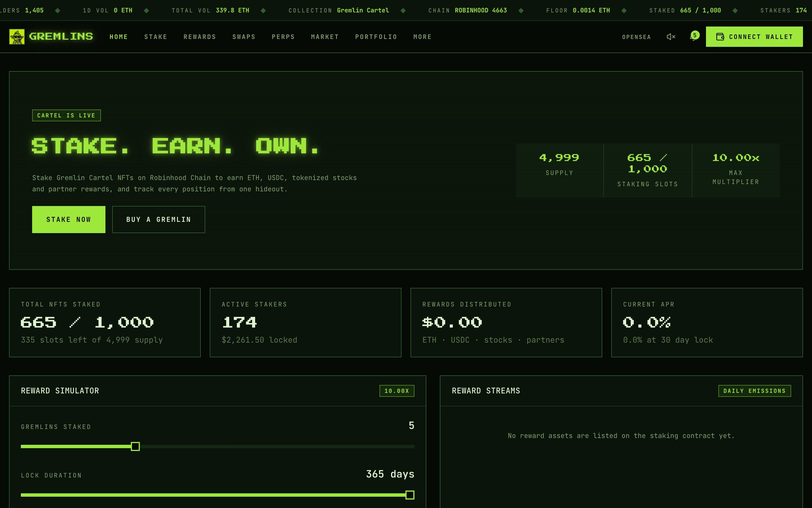Click the Connect Wallet button
This screenshot has height=508, width=812.
click(754, 37)
